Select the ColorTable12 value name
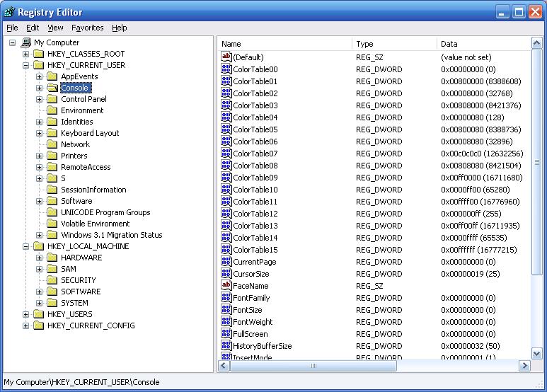This screenshot has height=392, width=547. [x=255, y=214]
